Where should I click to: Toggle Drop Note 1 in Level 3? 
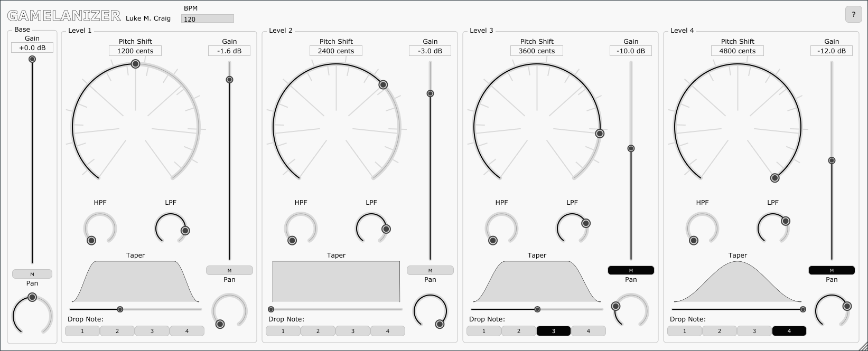[x=484, y=331]
